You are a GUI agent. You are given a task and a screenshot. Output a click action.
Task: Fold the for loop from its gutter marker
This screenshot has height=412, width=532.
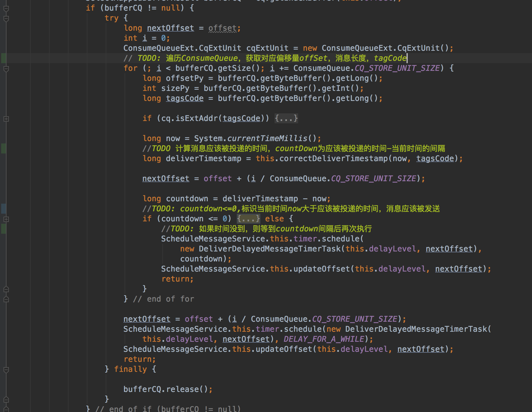pyautogui.click(x=6, y=69)
